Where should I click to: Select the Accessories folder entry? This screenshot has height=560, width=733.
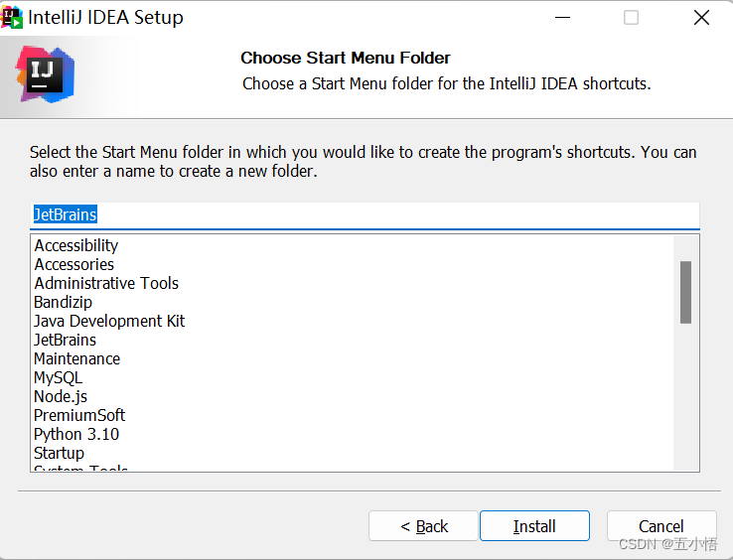pos(73,264)
